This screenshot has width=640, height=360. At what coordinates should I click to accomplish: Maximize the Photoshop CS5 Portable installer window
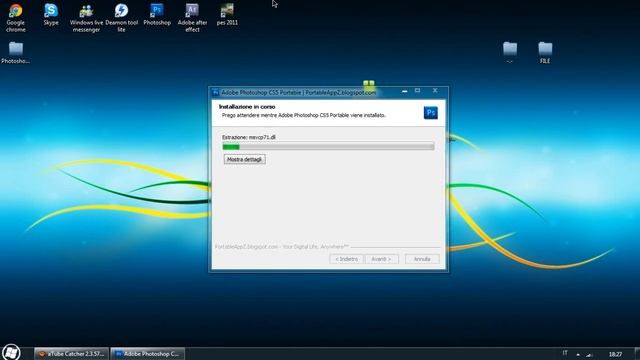418,91
